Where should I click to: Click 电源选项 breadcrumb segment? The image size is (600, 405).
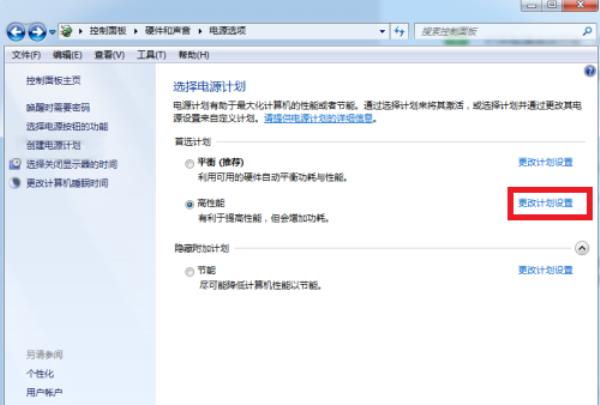tap(227, 31)
